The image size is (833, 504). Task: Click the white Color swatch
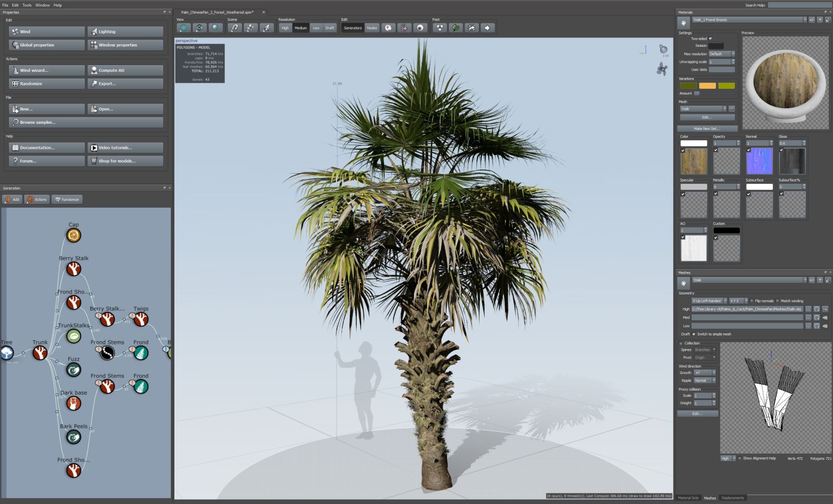coord(693,143)
